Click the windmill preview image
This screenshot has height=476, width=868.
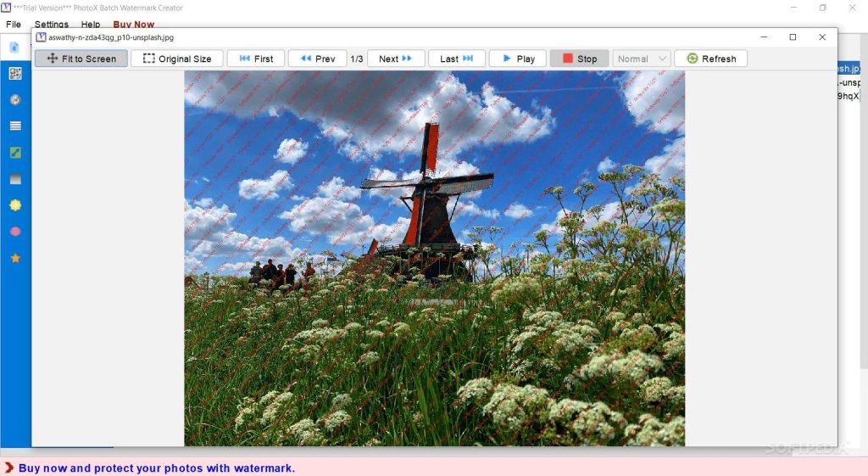pos(435,258)
